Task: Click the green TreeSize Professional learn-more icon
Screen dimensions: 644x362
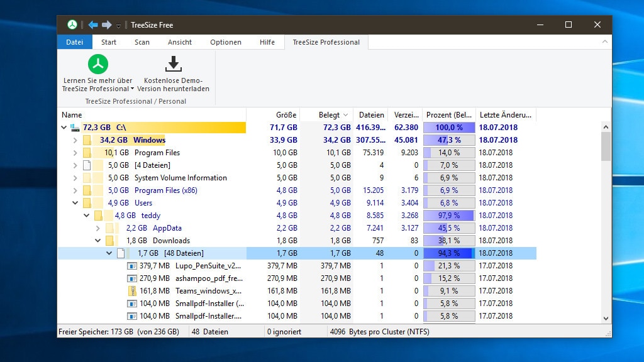Action: (97, 64)
